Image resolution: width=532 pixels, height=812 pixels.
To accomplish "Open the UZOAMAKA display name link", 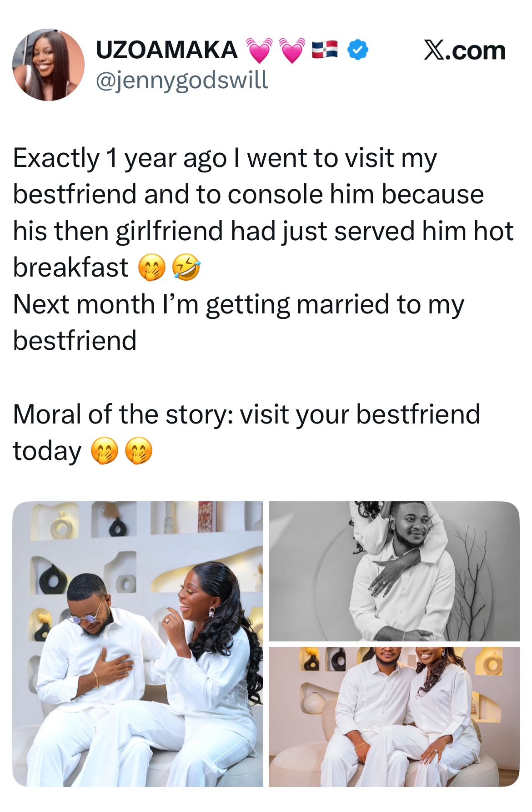I will [166, 50].
